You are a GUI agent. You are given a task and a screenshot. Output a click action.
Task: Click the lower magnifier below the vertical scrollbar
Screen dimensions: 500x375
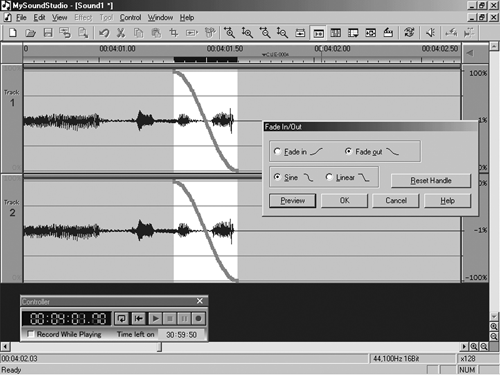point(494,336)
